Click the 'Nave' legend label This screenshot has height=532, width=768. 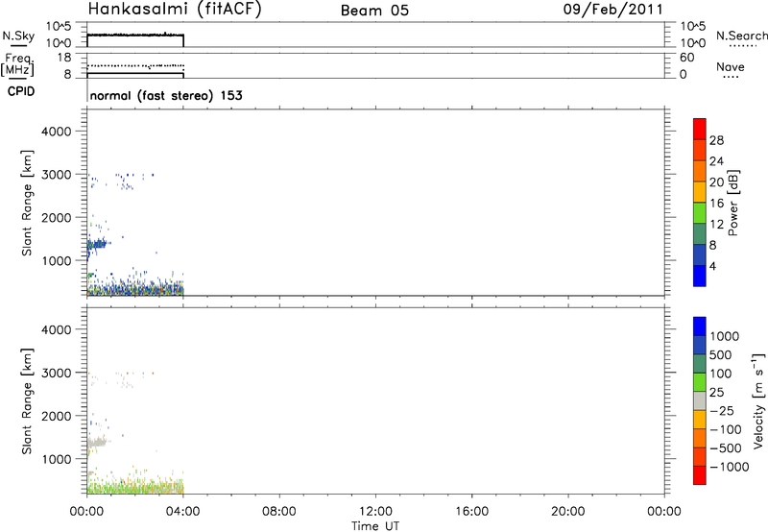click(731, 66)
